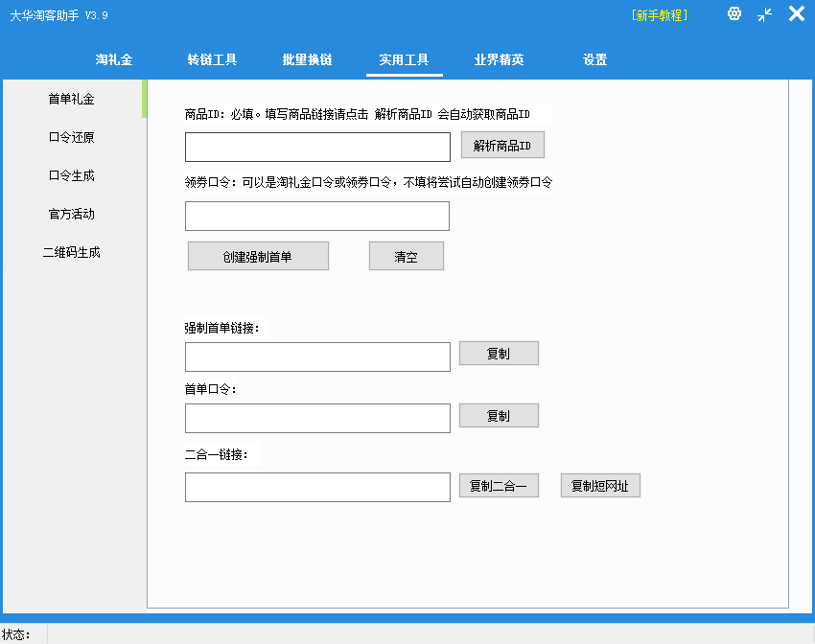Click the 复制二合一 button
Image resolution: width=815 pixels, height=644 pixels.
pos(499,486)
